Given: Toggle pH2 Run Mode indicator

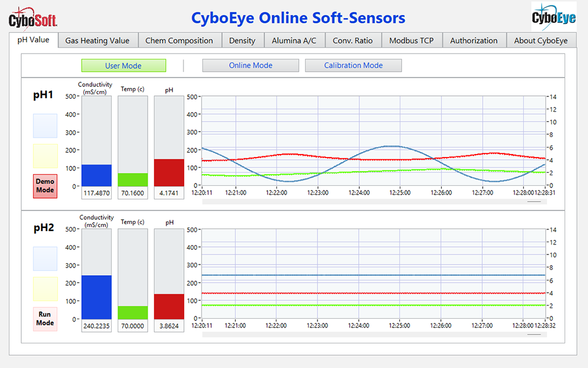Looking at the screenshot, I should point(45,319).
